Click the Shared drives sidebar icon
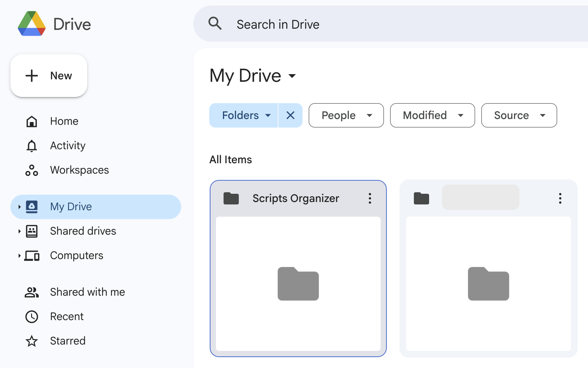588x368 pixels. (32, 231)
